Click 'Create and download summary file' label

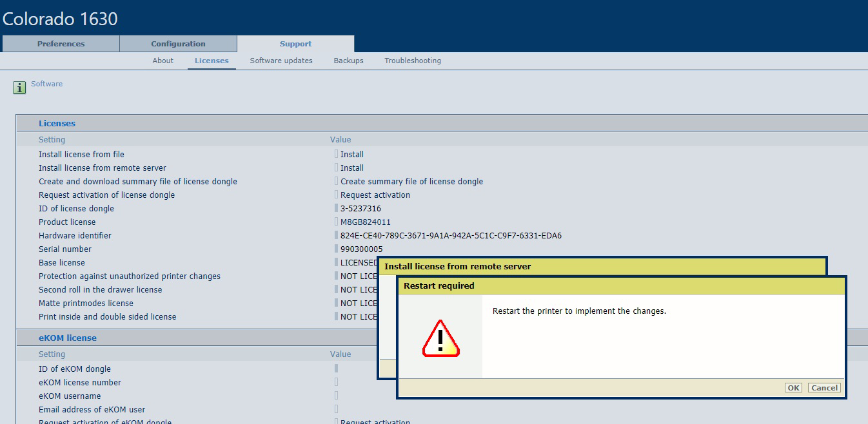tap(138, 181)
